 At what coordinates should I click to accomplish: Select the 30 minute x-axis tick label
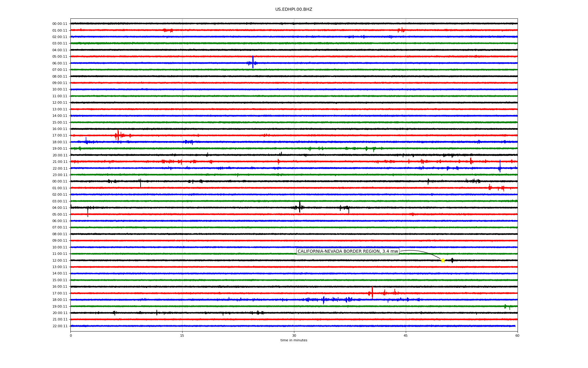pos(294,335)
